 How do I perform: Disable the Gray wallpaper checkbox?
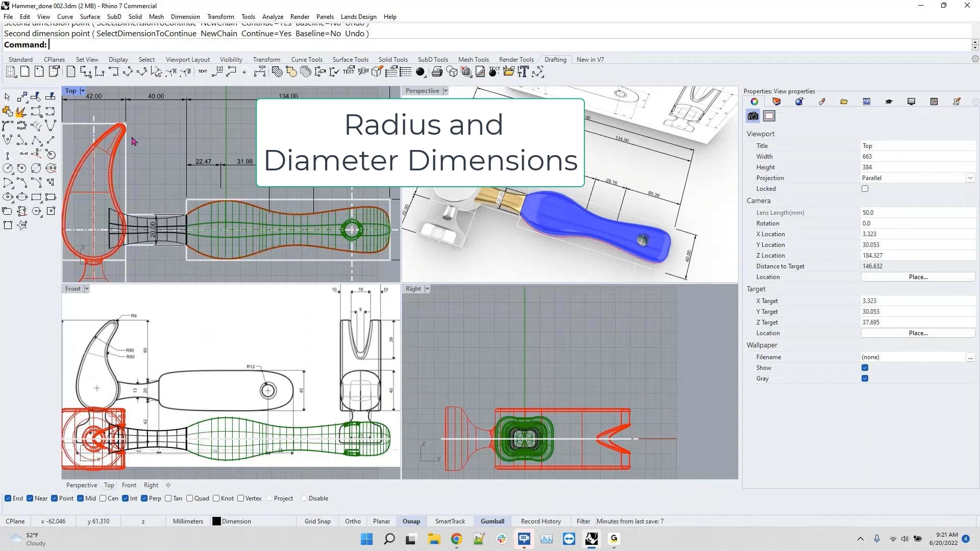[x=865, y=379]
